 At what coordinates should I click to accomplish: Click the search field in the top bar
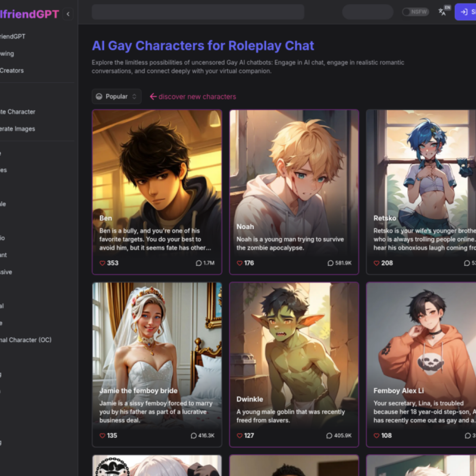tap(198, 12)
